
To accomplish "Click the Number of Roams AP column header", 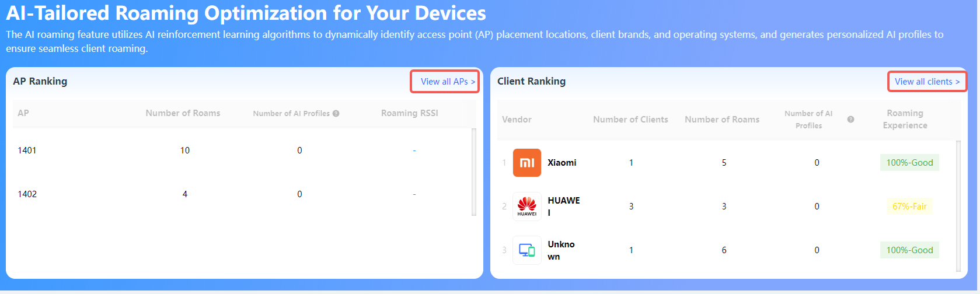I will [x=183, y=113].
